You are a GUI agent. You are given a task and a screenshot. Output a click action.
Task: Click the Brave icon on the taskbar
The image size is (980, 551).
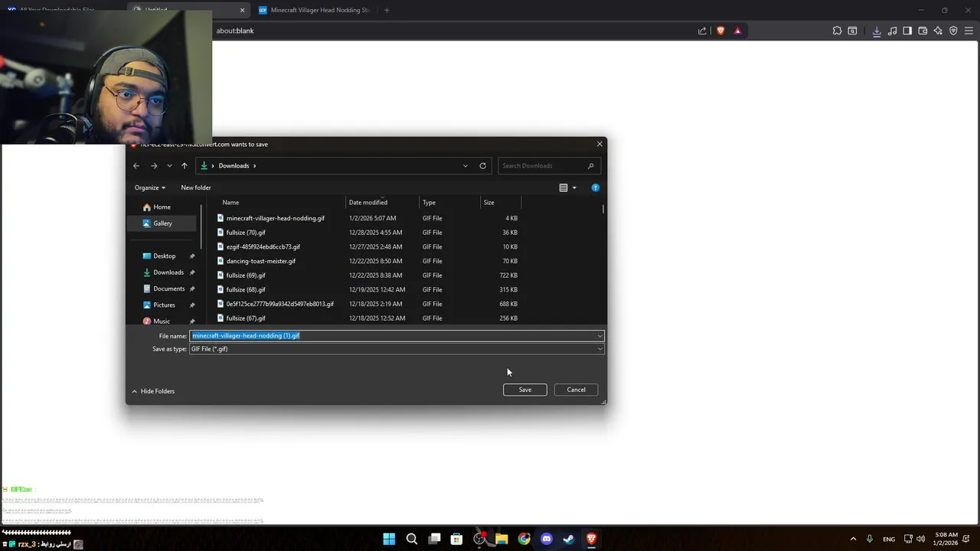click(591, 539)
